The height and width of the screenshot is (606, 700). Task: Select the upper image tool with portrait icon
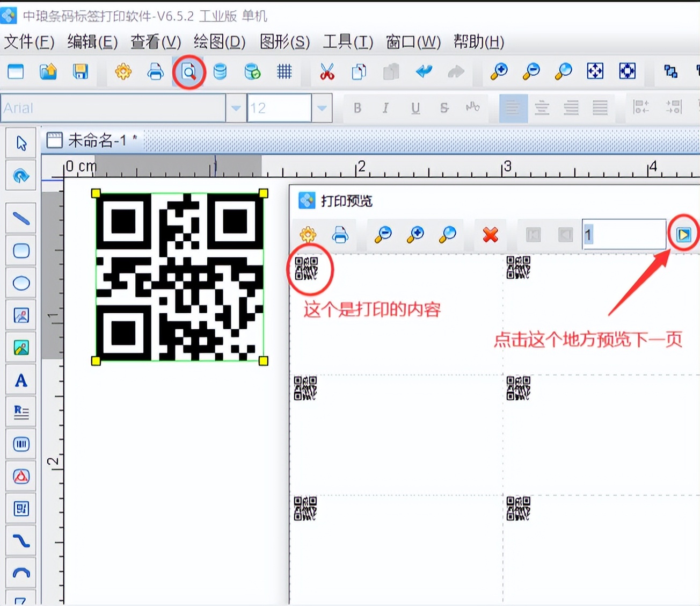coord(21,315)
